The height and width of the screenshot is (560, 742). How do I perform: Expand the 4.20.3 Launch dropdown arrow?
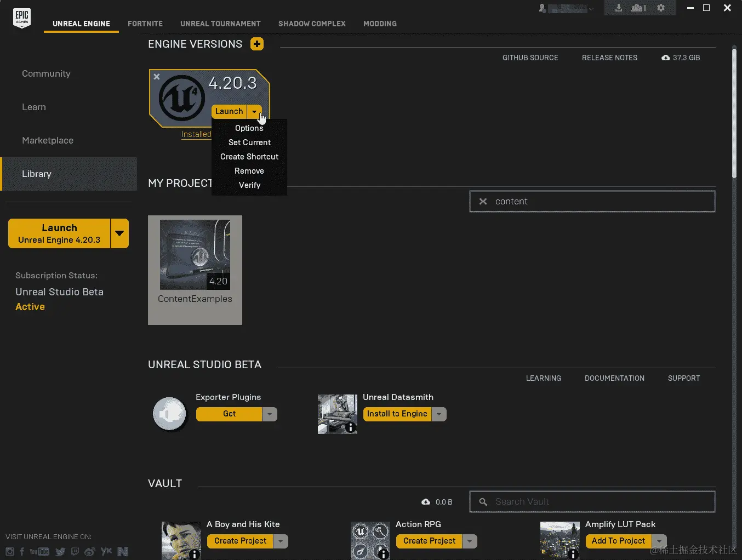[254, 112]
